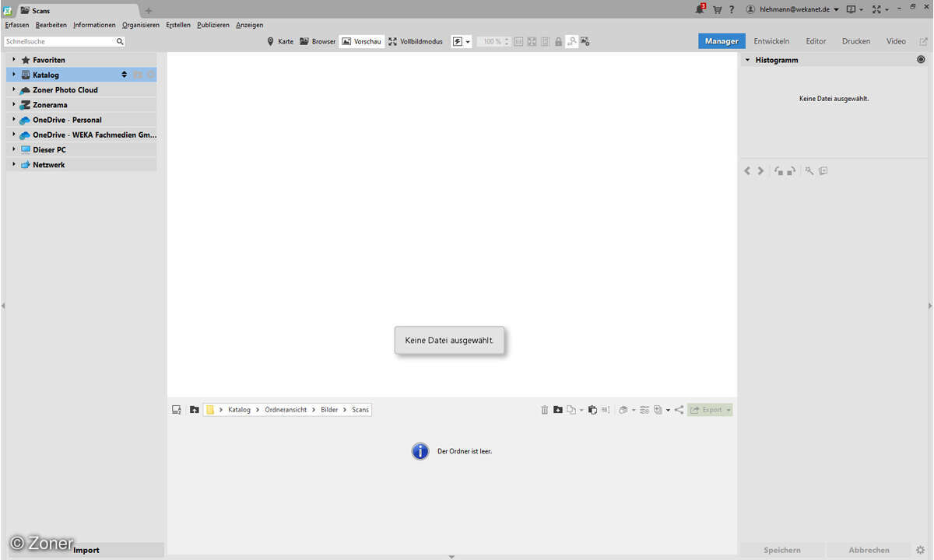Open the notifications bell with badge
The height and width of the screenshot is (560, 934).
(x=700, y=9)
